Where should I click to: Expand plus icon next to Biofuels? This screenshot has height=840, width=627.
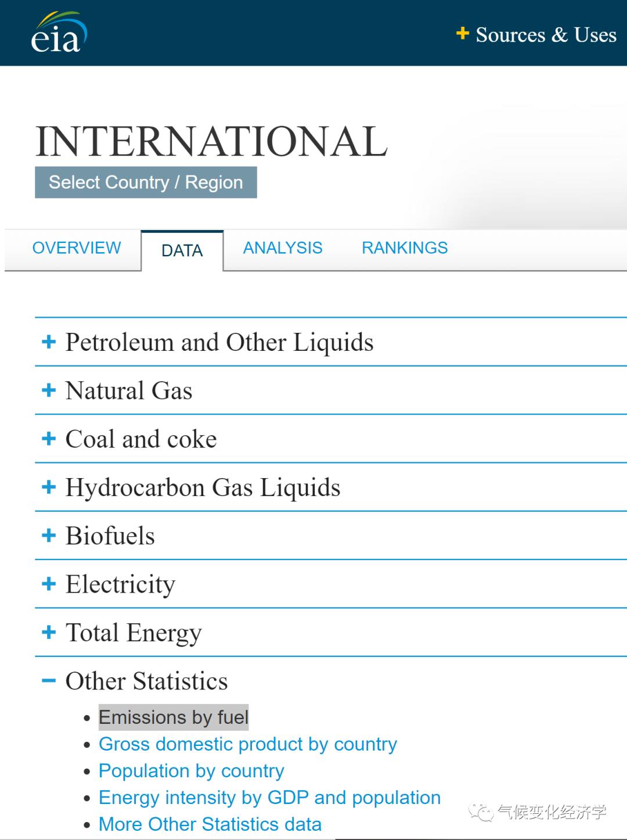(49, 535)
